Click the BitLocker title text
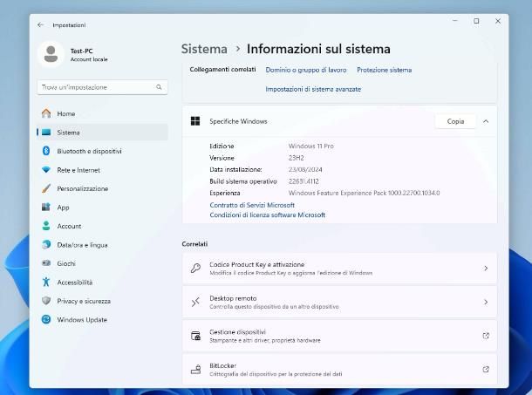Image resolution: width=532 pixels, height=395 pixels. click(x=223, y=365)
